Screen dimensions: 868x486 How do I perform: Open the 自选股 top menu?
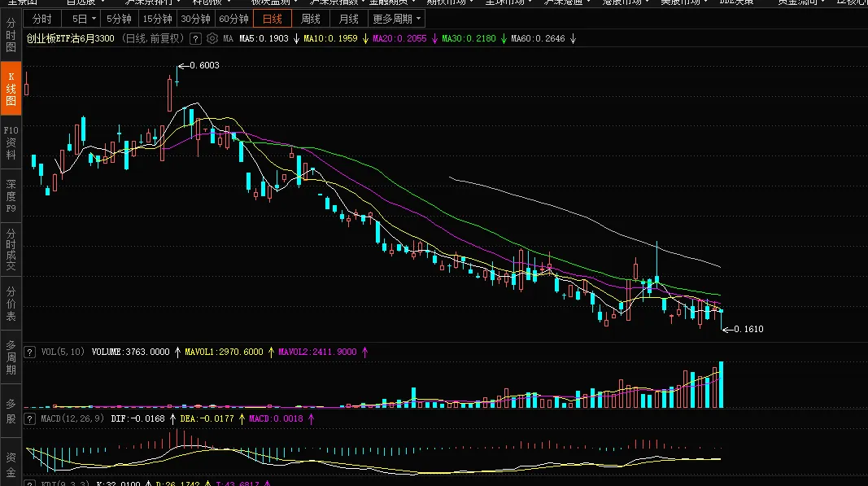pyautogui.click(x=85, y=2)
